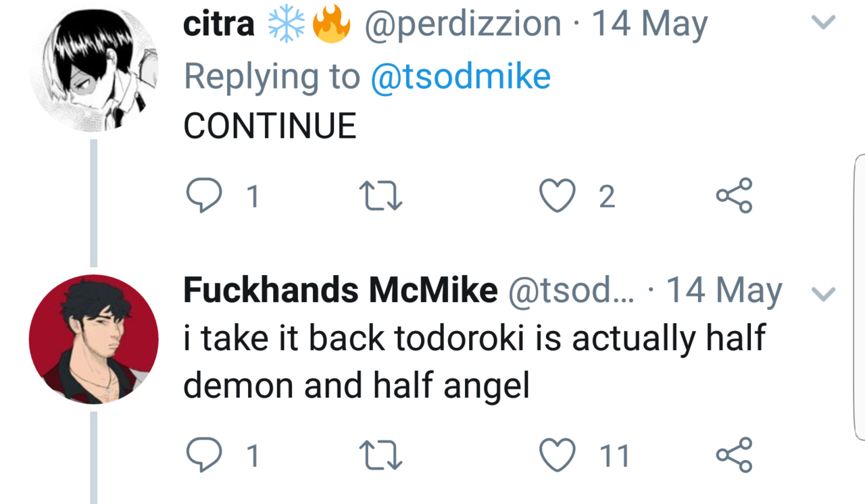This screenshot has width=865, height=504.
Task: Open the @tsodmike mention link
Action: pyautogui.click(x=460, y=76)
